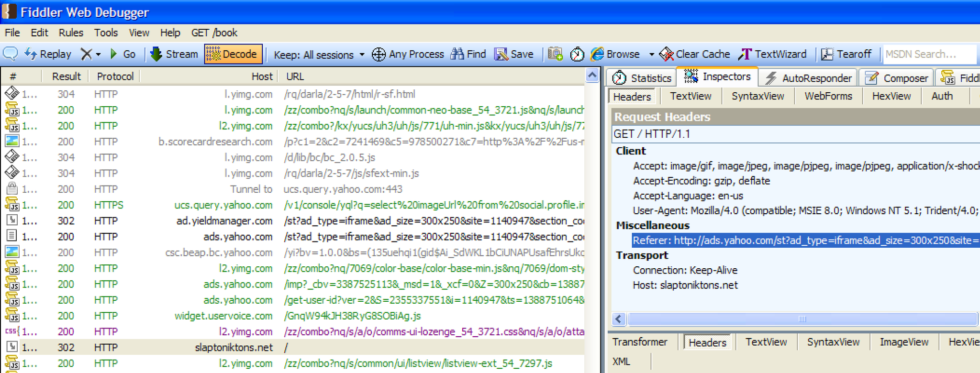Open the response Transformer tab
980x373 pixels.
(x=640, y=342)
